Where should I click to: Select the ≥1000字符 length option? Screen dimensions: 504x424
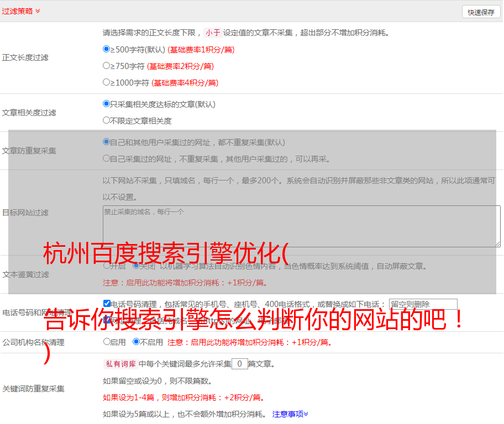(x=106, y=82)
